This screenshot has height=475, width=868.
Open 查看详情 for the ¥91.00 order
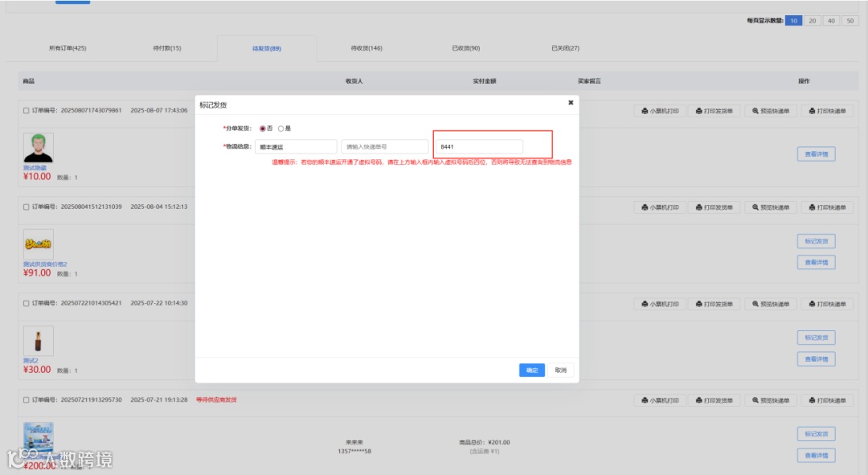817,262
